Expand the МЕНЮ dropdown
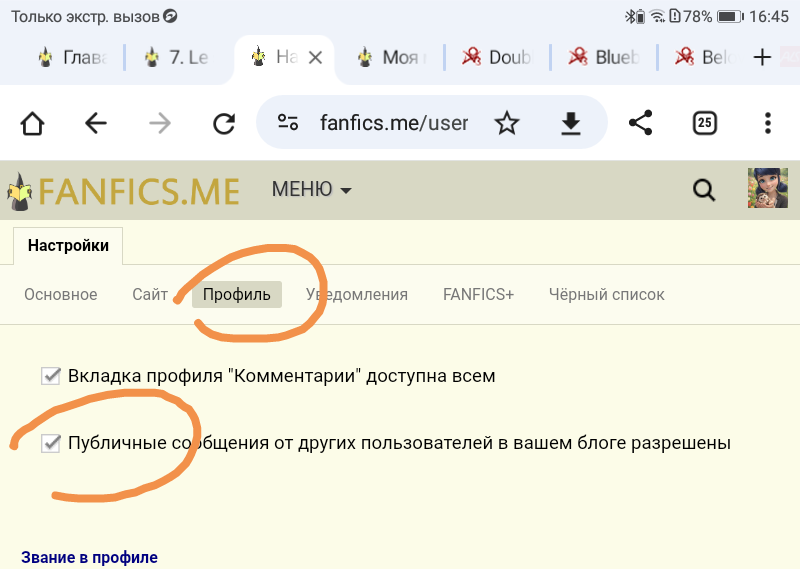This screenshot has width=800, height=569. tap(311, 189)
